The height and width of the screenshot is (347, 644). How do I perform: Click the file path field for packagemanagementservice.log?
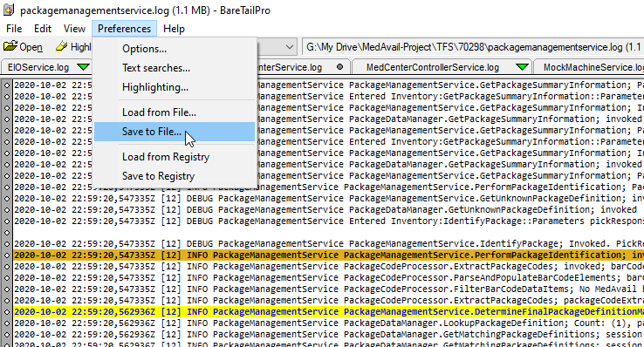point(473,47)
